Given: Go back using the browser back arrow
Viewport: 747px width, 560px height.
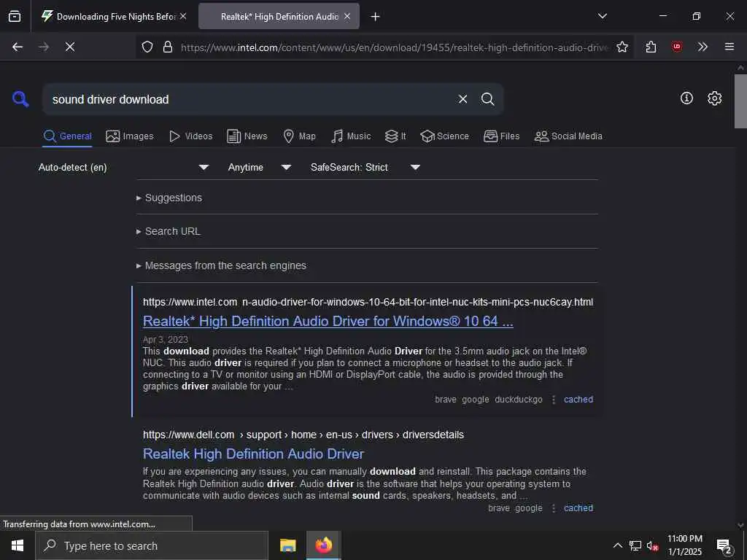Looking at the screenshot, I should coord(18,47).
